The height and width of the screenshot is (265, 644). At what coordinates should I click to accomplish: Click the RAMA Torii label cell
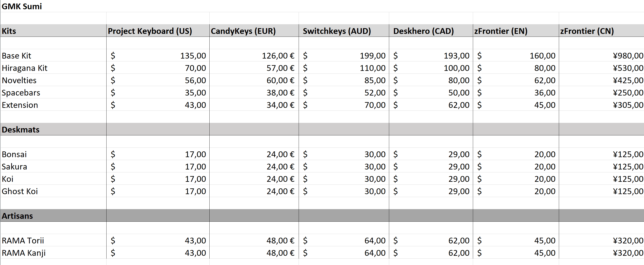(23, 240)
